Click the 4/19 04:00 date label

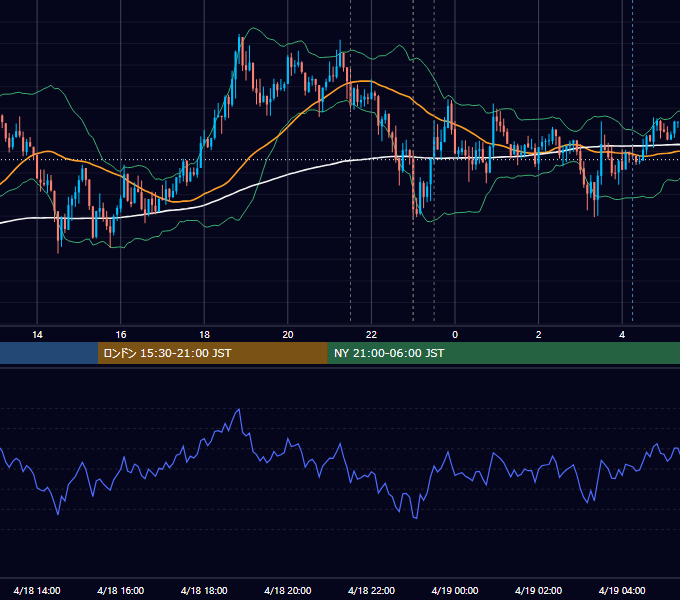click(622, 590)
